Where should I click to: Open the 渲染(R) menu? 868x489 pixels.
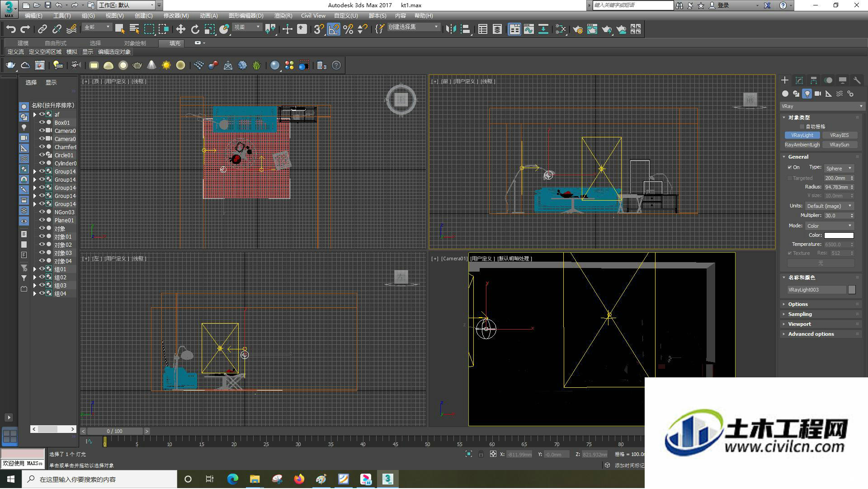click(x=283, y=16)
